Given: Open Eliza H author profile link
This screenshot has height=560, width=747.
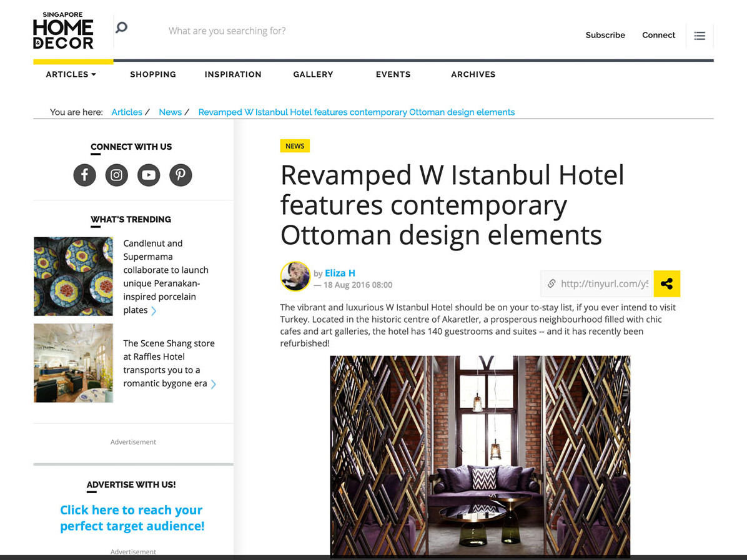Looking at the screenshot, I should pyautogui.click(x=340, y=273).
